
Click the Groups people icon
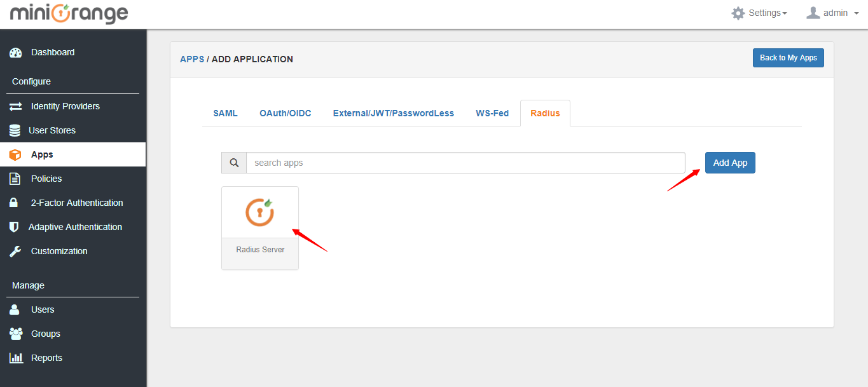pos(16,334)
